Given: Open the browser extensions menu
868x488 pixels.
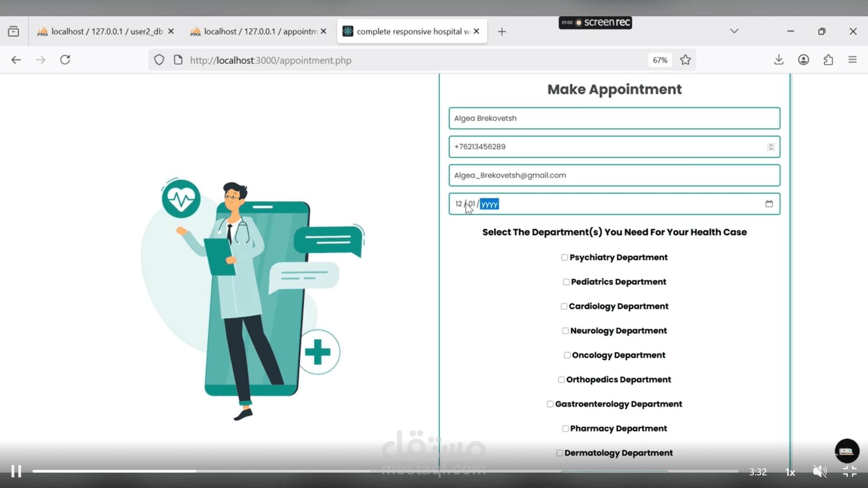Looking at the screenshot, I should pos(828,60).
